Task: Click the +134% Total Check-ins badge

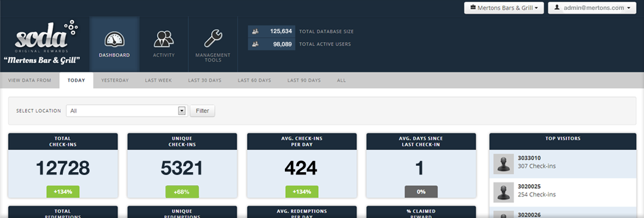Action: (63, 191)
